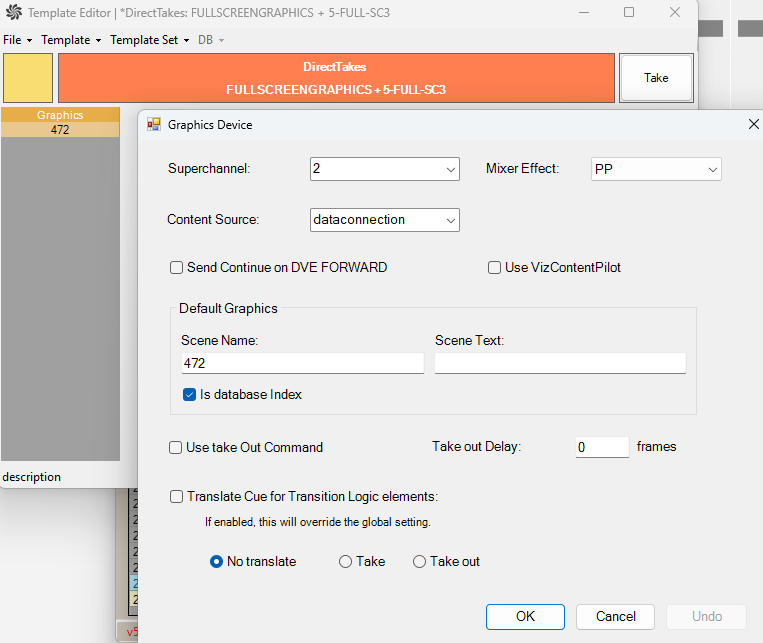
Task: Click the Scene Text input field
Action: click(x=560, y=363)
